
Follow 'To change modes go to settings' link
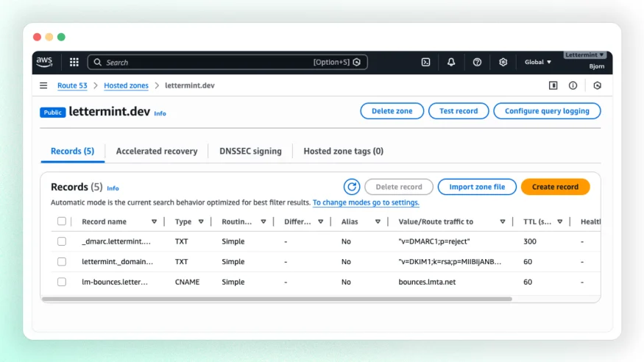click(x=366, y=202)
